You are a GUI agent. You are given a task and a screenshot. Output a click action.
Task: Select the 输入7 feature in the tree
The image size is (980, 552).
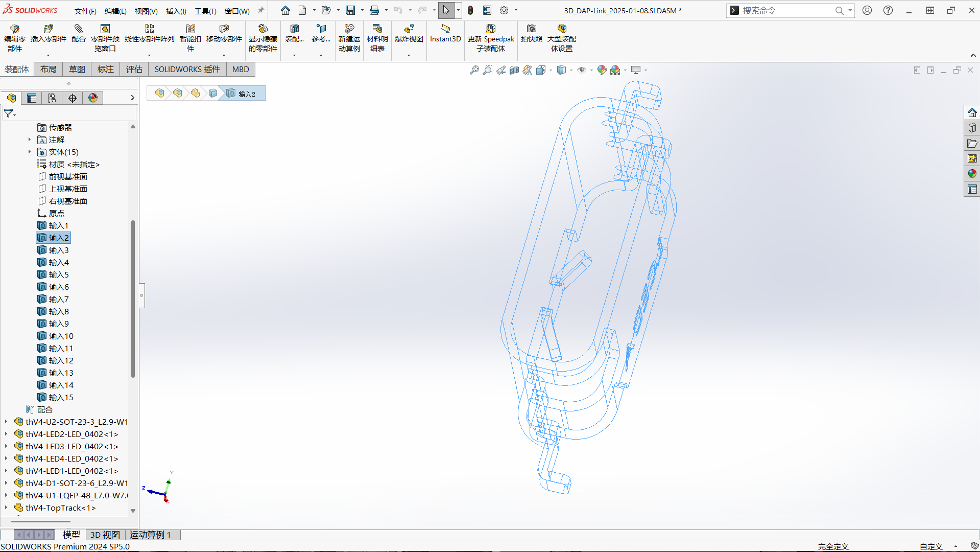(x=59, y=299)
